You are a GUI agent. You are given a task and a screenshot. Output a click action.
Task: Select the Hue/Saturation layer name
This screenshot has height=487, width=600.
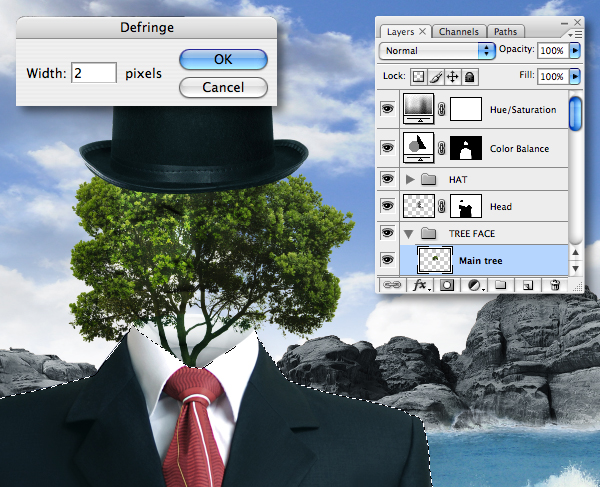pyautogui.click(x=523, y=110)
